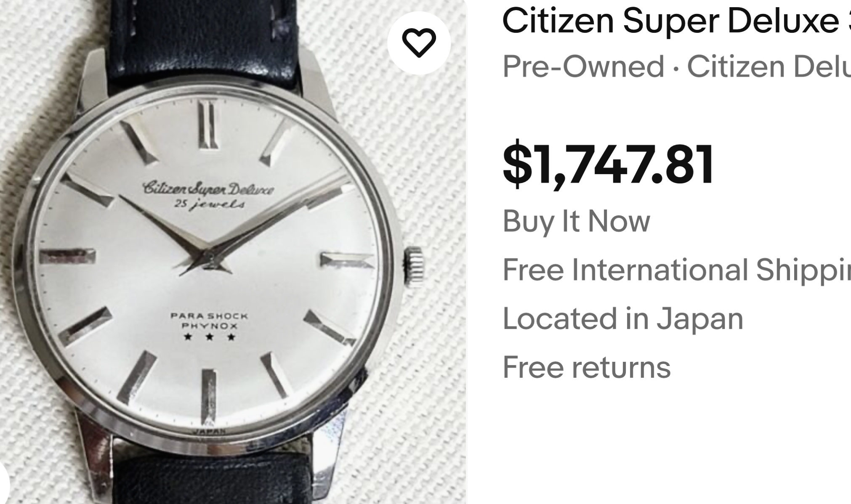Screen dimensions: 851x504
Task: Click the Free International Shipping text
Action: coord(677,270)
